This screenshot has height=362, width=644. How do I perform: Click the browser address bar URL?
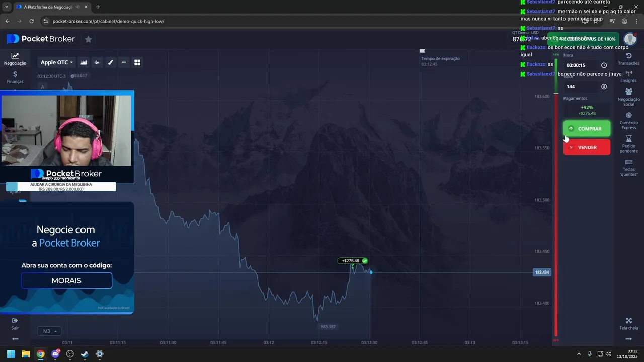coord(108,21)
